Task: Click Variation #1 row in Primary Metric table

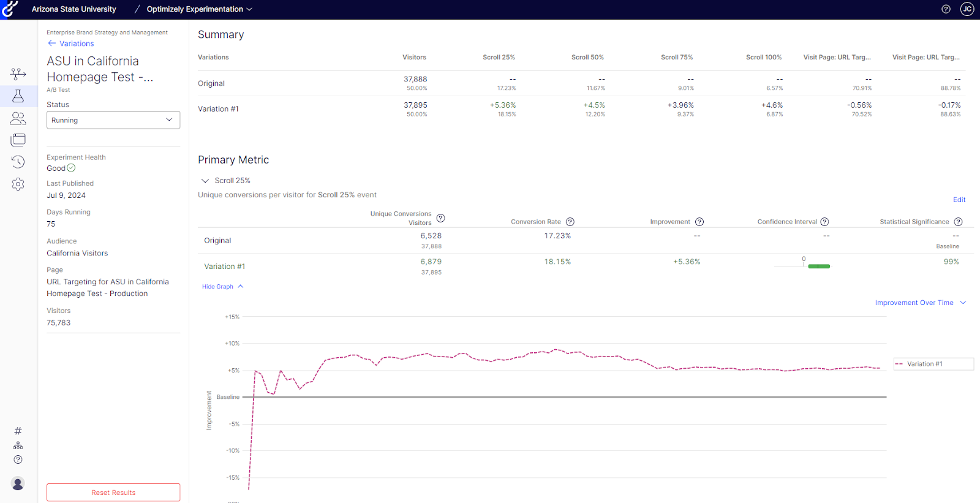Action: click(586, 267)
